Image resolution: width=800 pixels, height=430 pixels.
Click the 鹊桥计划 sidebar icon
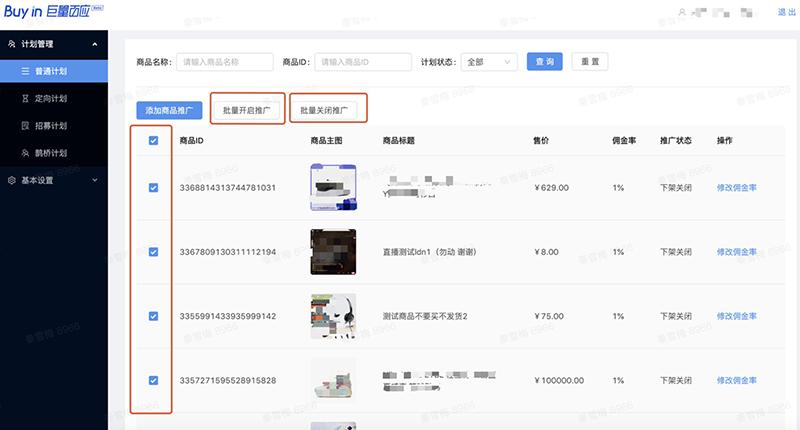pos(26,153)
